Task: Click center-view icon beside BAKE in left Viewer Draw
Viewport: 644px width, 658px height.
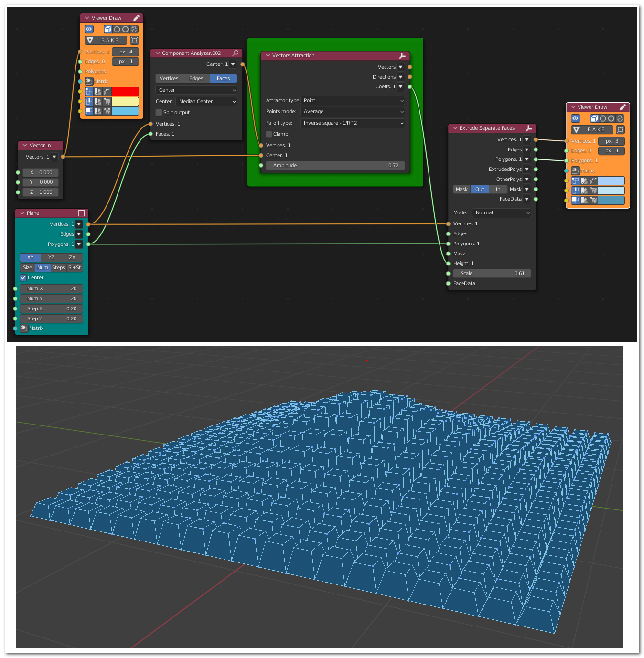Action: click(134, 41)
